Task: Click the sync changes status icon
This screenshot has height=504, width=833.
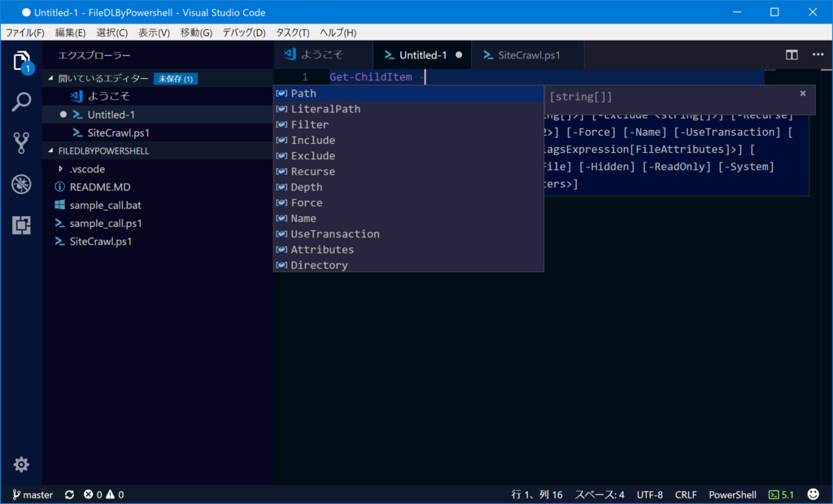Action: pyautogui.click(x=70, y=494)
